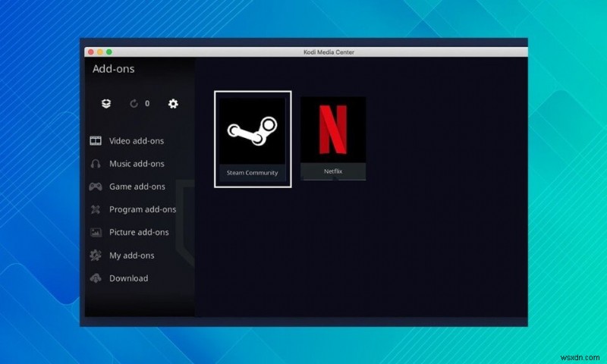
Task: Open the Download section
Action: click(x=128, y=278)
